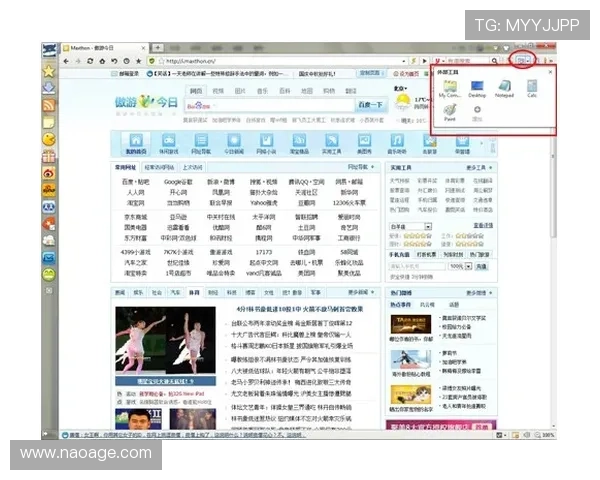Add a new external tool with plus

pyautogui.click(x=477, y=113)
